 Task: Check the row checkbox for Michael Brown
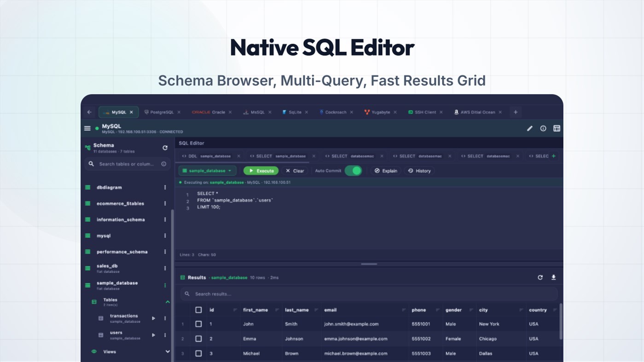coord(198,353)
